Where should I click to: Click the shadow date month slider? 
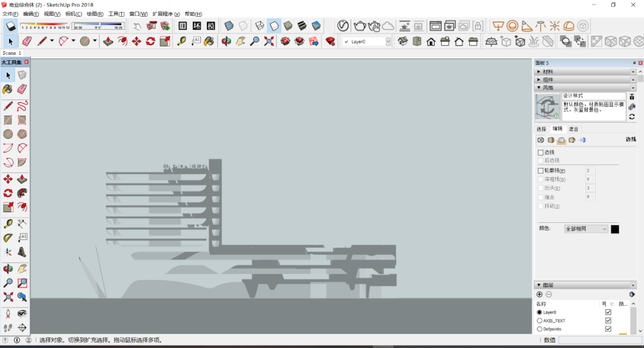45,26
